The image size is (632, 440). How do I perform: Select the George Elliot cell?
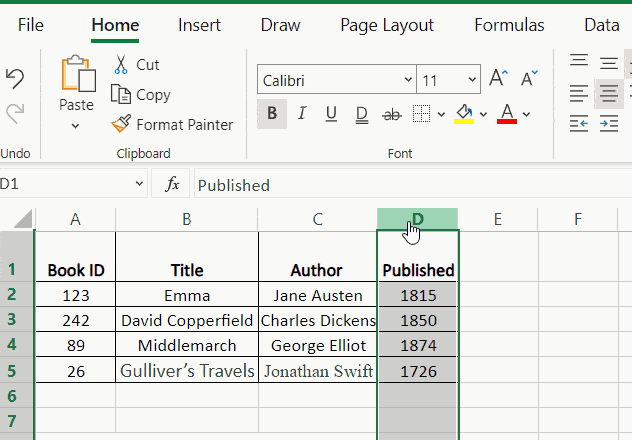[x=318, y=345]
